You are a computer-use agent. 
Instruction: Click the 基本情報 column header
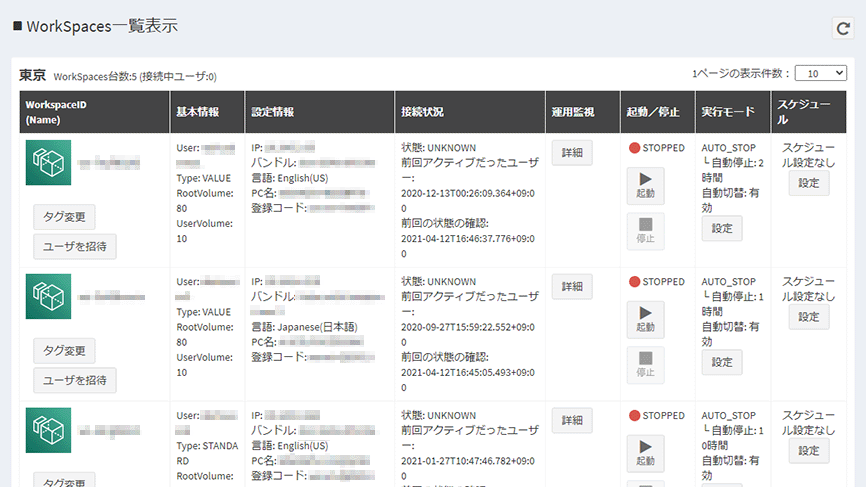tap(207, 112)
